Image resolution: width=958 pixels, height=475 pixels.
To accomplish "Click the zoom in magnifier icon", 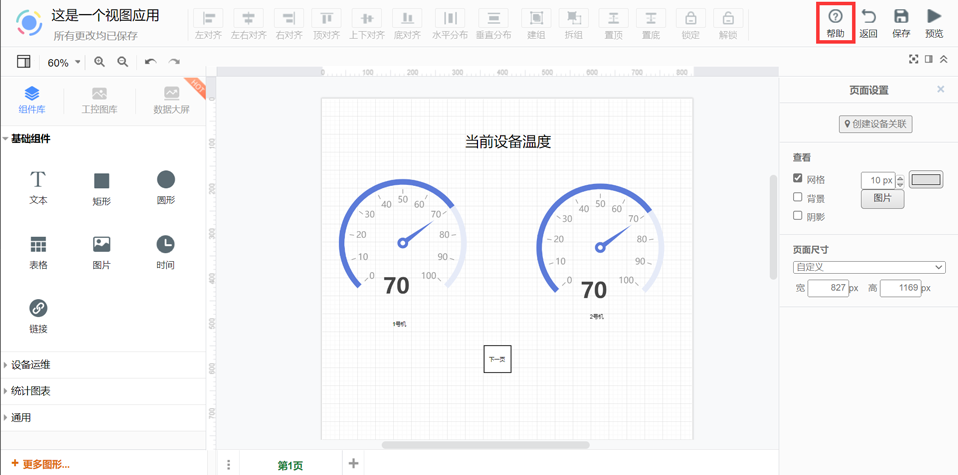I will [x=100, y=62].
